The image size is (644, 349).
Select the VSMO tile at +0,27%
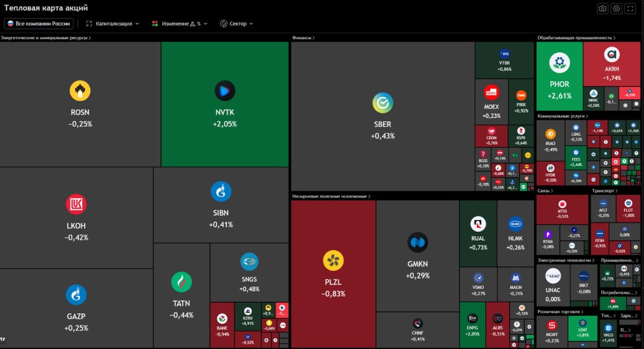(x=478, y=284)
